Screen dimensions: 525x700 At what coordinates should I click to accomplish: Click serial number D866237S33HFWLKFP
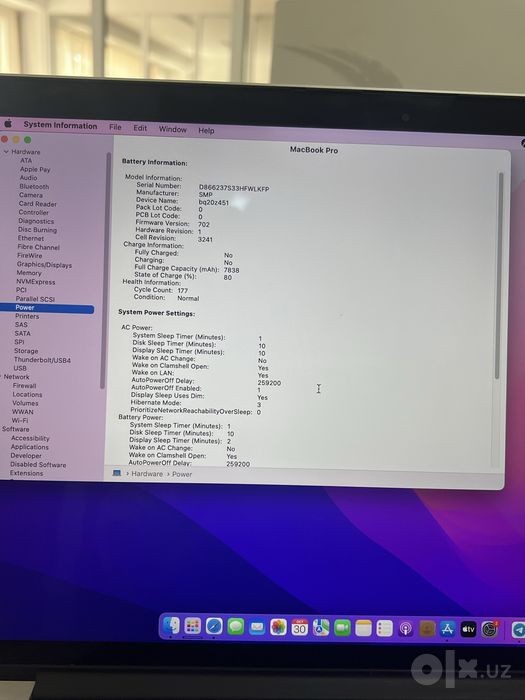(234, 189)
